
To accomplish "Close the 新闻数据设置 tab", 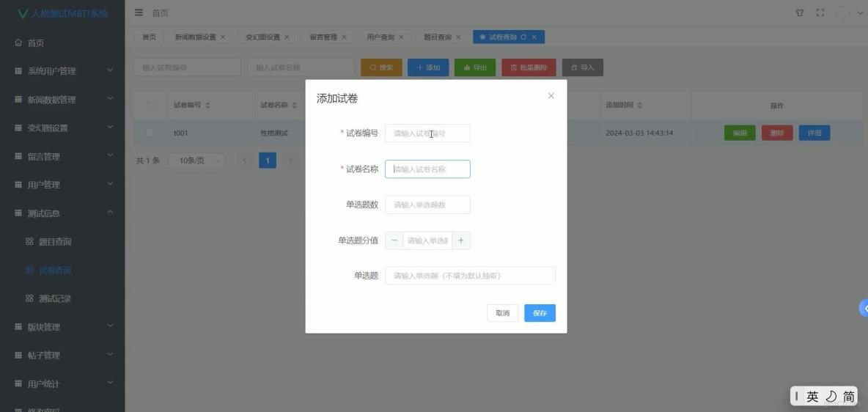I will pyautogui.click(x=223, y=37).
